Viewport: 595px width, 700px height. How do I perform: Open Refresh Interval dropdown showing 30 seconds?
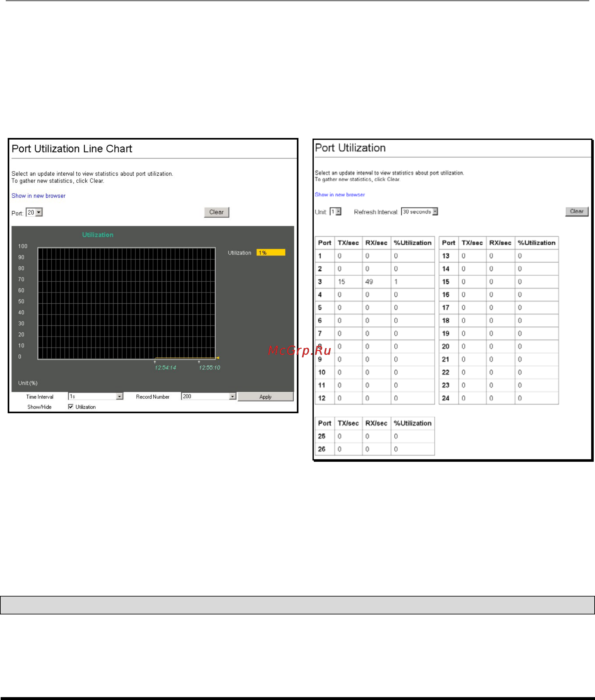(419, 212)
